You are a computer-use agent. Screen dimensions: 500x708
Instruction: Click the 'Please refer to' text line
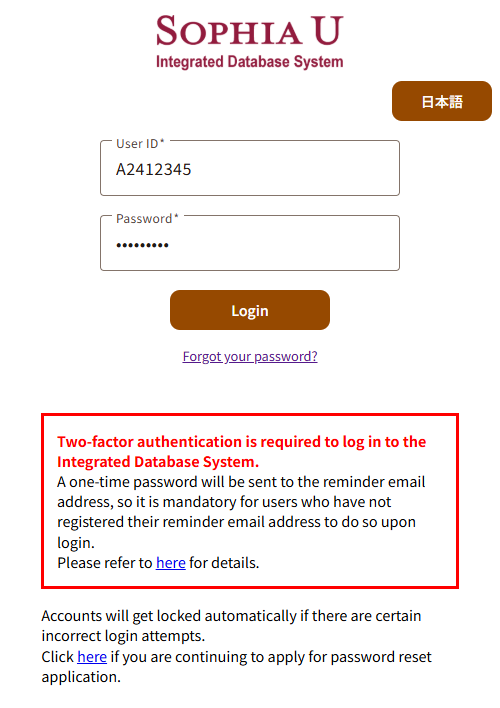(x=158, y=563)
